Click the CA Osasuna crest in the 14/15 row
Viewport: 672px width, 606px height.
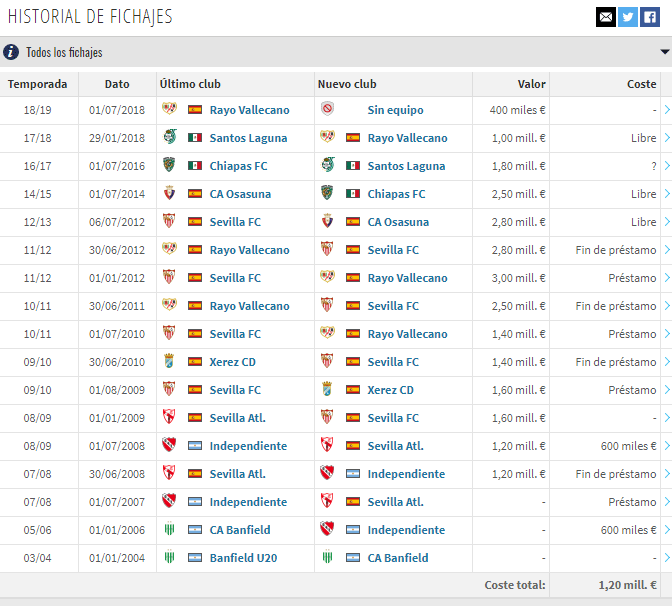point(168,194)
